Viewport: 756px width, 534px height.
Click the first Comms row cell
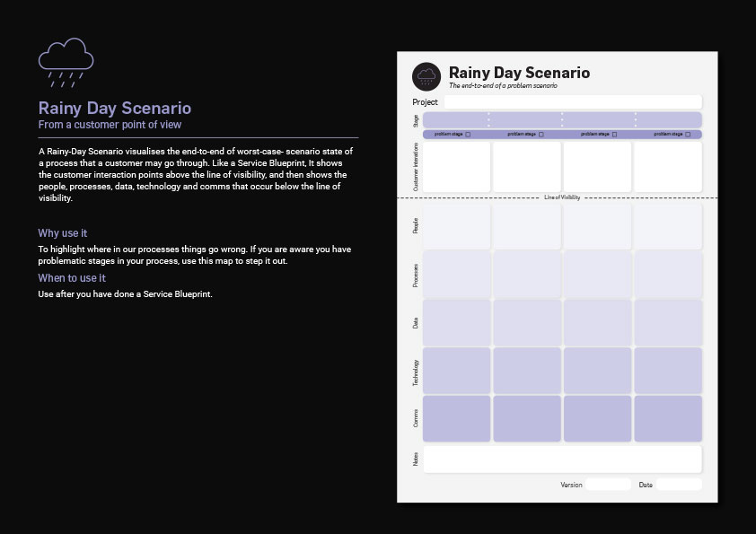(x=457, y=418)
